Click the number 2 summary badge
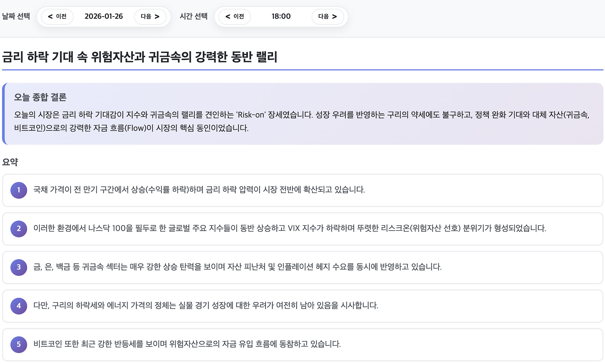This screenshot has height=364, width=605. (x=19, y=229)
